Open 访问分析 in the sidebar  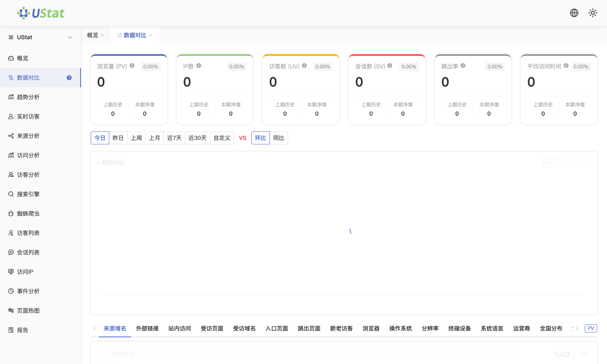[x=40, y=155]
